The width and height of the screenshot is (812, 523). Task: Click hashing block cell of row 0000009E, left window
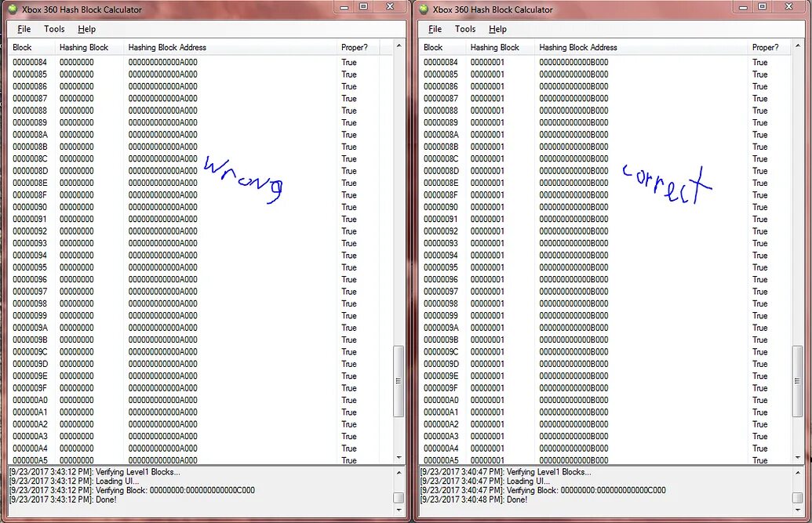[x=77, y=376]
